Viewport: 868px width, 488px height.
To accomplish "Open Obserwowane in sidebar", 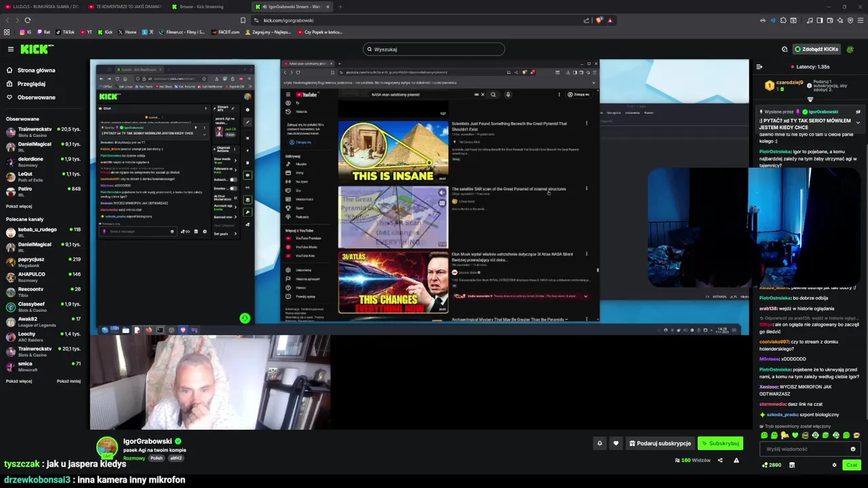I will point(36,97).
